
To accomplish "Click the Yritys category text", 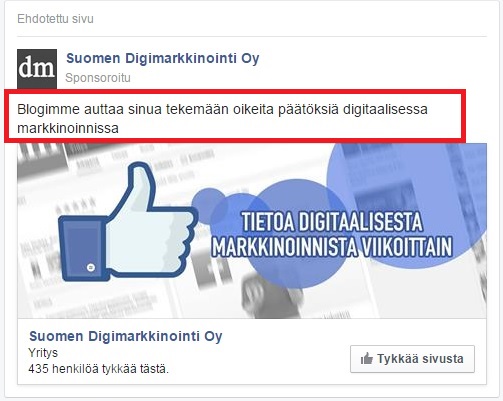I will click(x=43, y=353).
